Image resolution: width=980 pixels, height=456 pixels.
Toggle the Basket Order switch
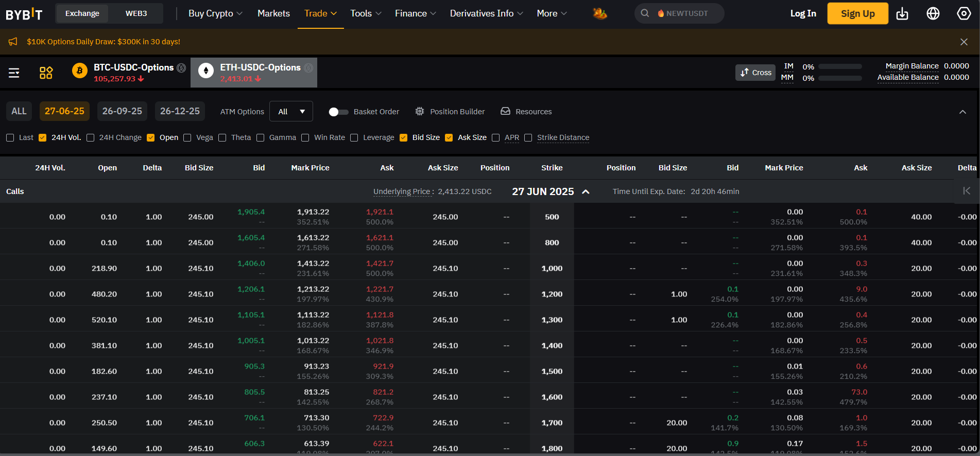click(338, 112)
